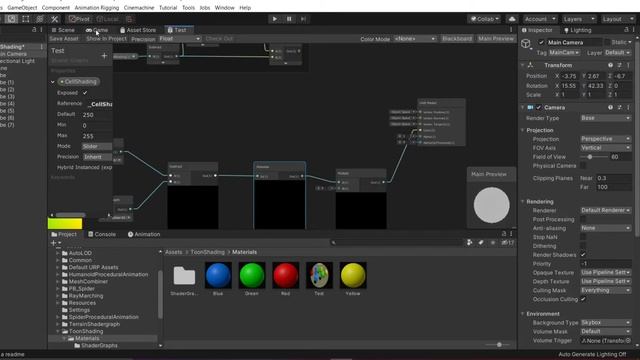The height and width of the screenshot is (360, 640).
Task: Switch to the Console tab
Action: point(102,234)
